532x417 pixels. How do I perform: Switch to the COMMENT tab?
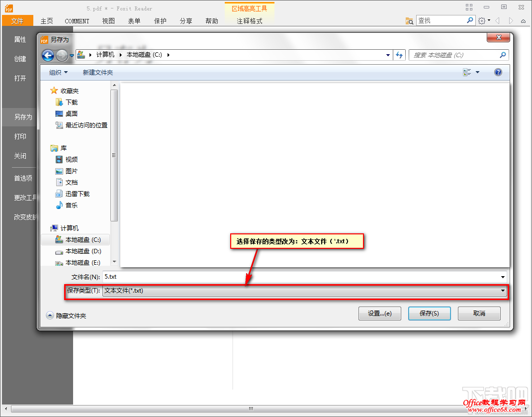pyautogui.click(x=77, y=21)
